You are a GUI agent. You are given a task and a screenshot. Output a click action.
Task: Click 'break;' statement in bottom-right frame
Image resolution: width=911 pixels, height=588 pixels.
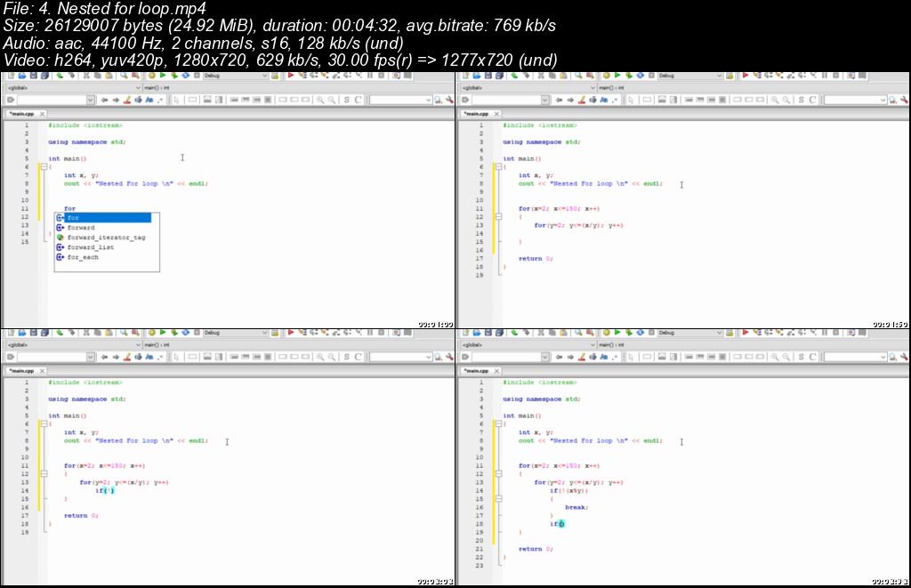point(576,507)
